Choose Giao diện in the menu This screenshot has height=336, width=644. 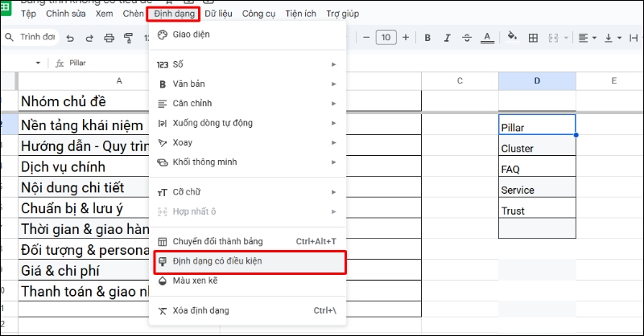point(248,35)
